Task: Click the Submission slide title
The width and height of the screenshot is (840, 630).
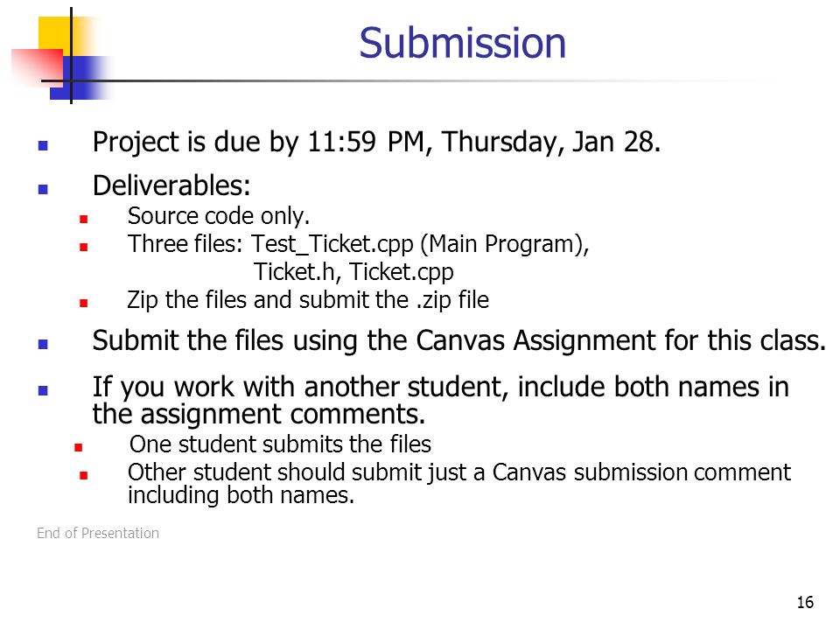Action: point(462,43)
